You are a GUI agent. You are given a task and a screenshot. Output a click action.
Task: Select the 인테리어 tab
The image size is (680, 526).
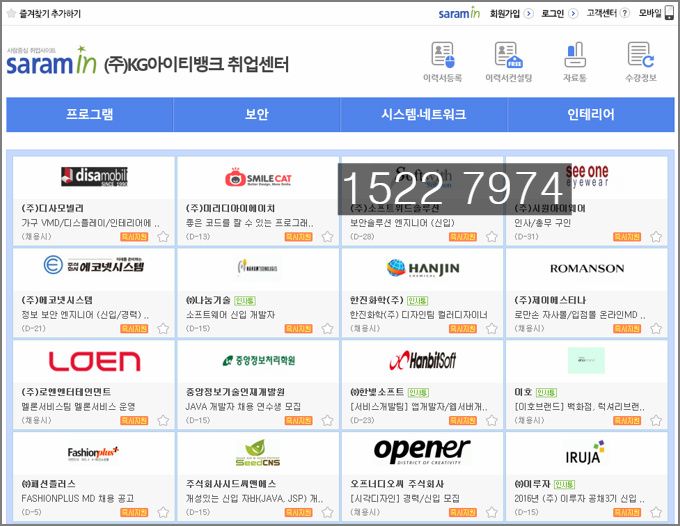tap(591, 114)
